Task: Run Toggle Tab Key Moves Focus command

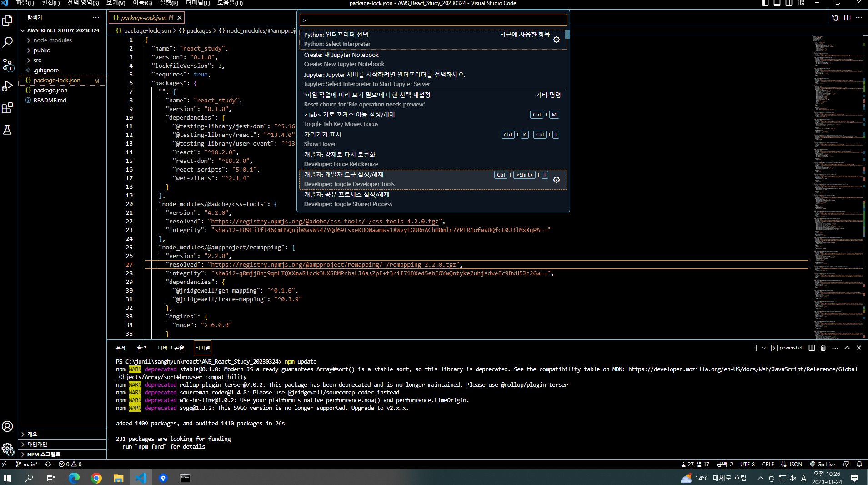Action: (433, 119)
